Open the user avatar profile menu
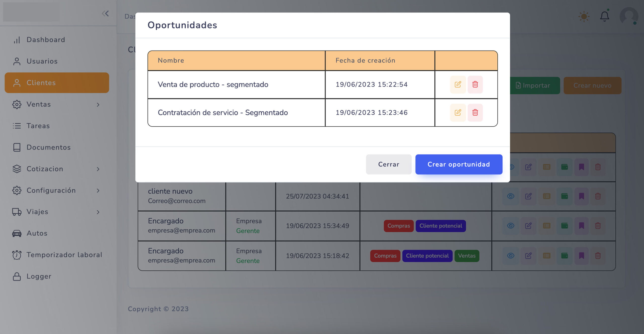Viewport: 644px width, 334px height. click(629, 16)
